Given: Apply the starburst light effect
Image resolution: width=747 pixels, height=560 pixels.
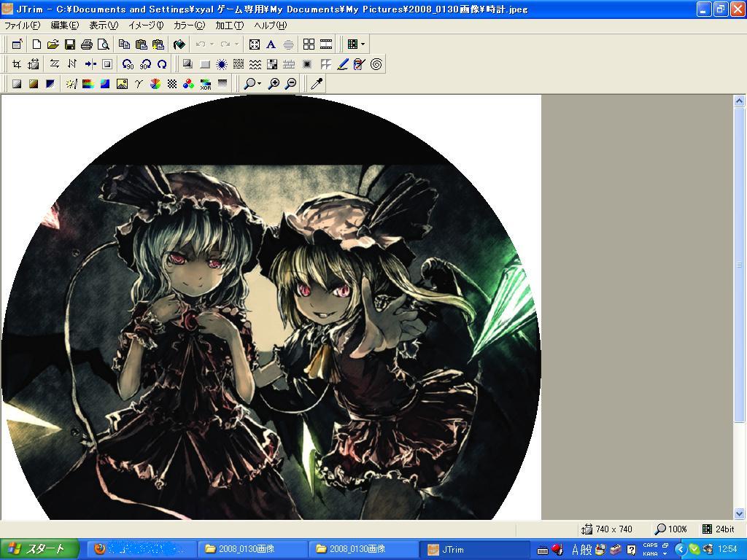Looking at the screenshot, I should point(222,64).
